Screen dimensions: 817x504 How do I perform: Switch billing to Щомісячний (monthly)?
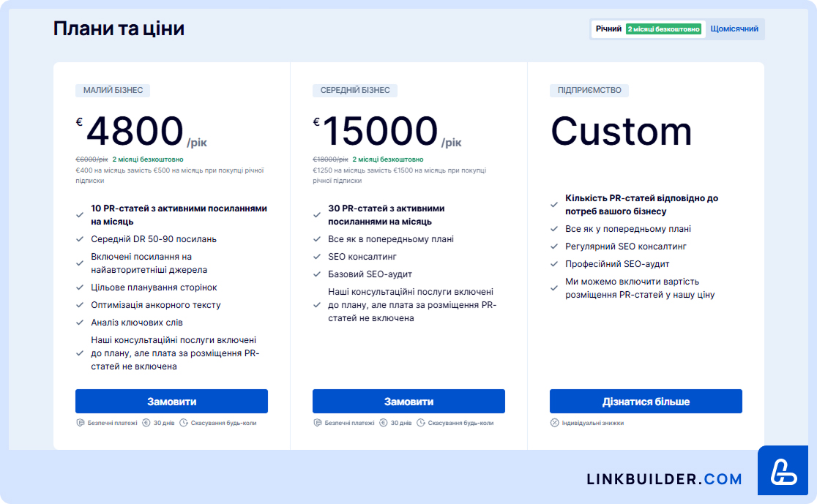pyautogui.click(x=734, y=29)
